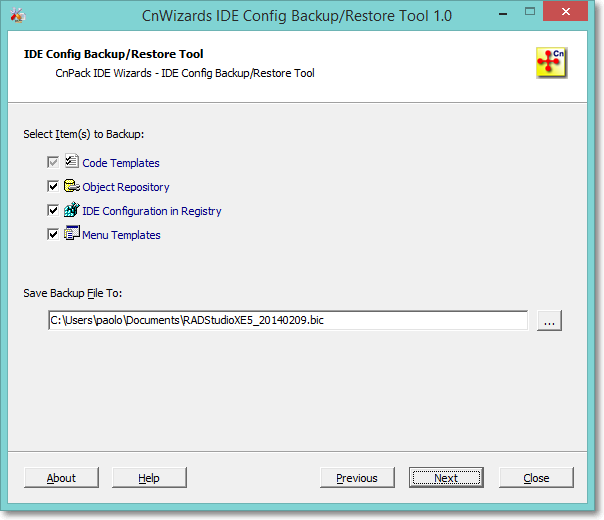Open Help for the backup tool
Image resolution: width=604 pixels, height=520 pixels.
click(x=149, y=478)
